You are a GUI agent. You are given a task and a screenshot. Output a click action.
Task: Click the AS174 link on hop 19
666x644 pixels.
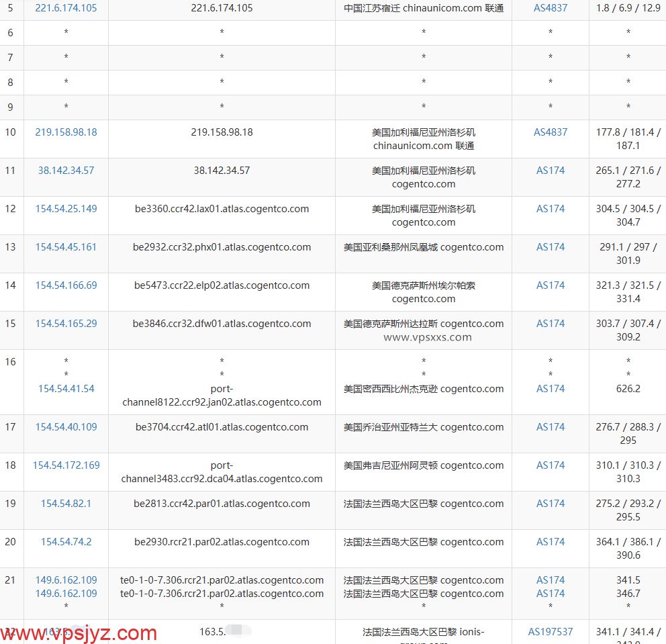pos(551,503)
